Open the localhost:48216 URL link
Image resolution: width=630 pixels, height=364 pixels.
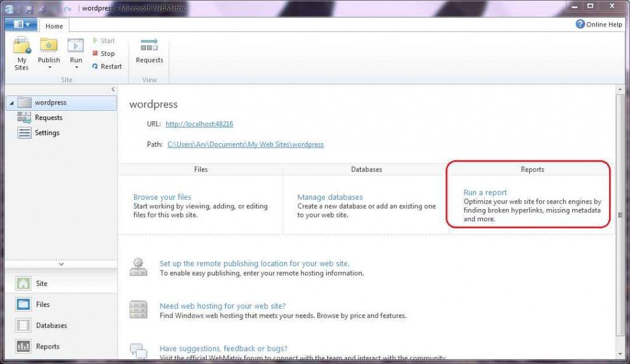tap(199, 124)
